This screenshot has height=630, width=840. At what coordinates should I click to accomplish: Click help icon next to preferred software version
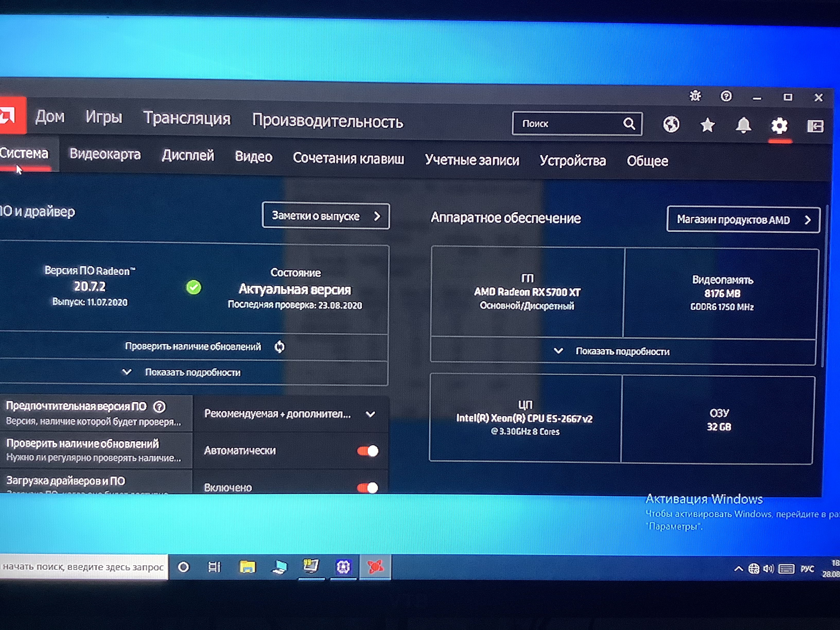[160, 407]
